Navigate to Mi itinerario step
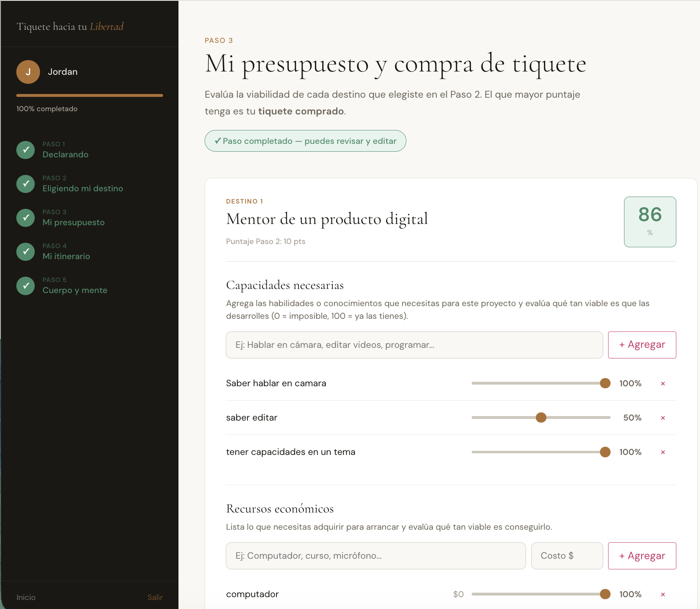The image size is (700, 609). pyautogui.click(x=66, y=256)
